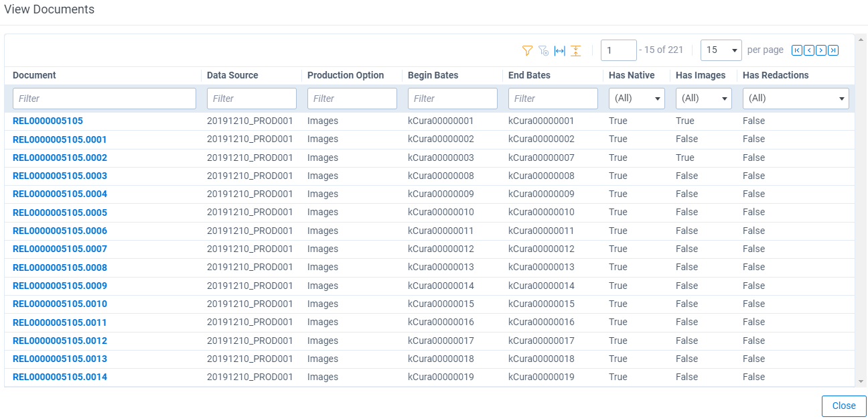868x419 pixels.
Task: Sort by Has Redactions column header
Action: 776,76
